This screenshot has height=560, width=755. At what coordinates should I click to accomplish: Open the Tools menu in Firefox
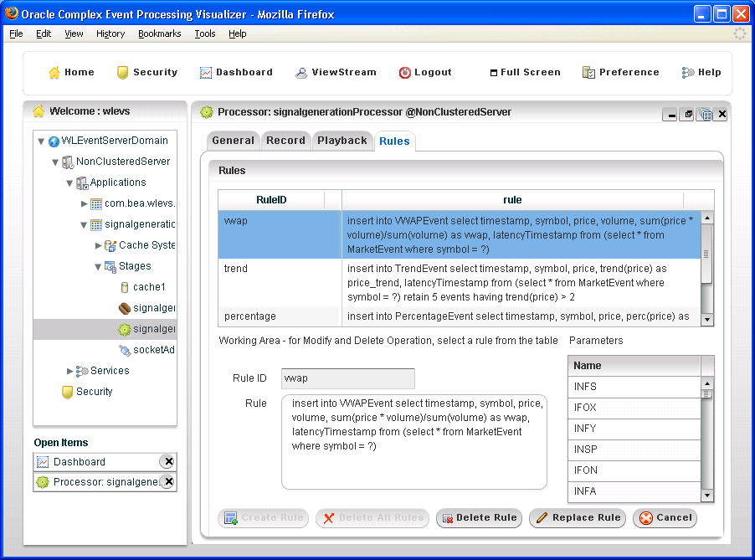[x=204, y=33]
